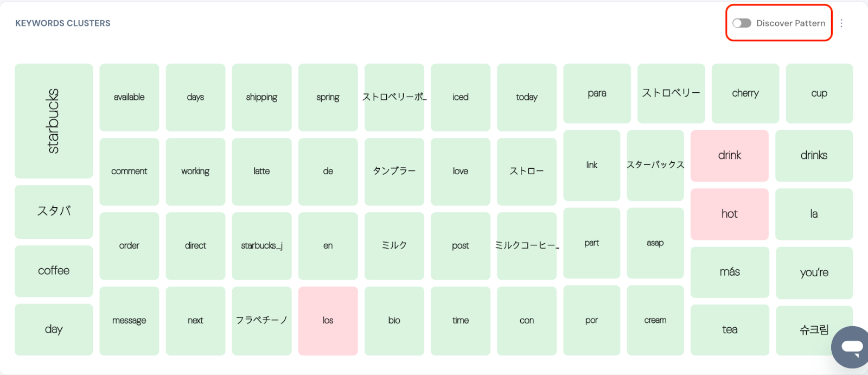868x375 pixels.
Task: Select the latte keyword tile
Action: coord(261,171)
